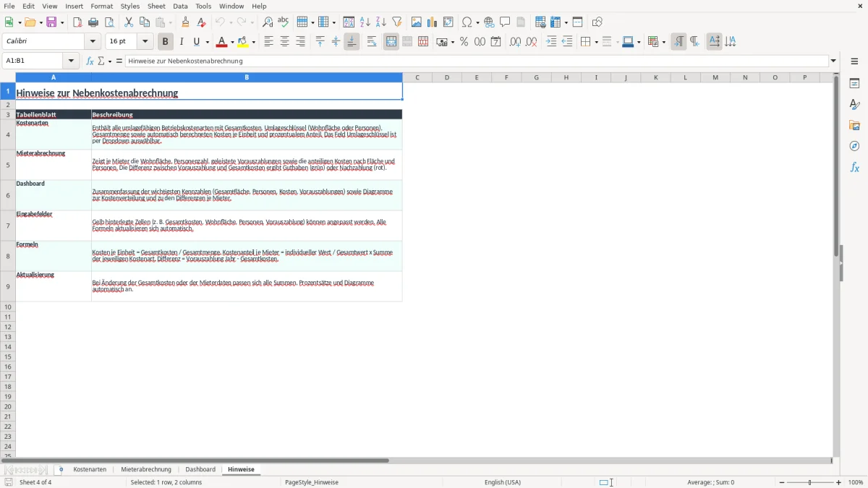This screenshot has height=488, width=868.
Task: Toggle the AutoFilter funnel icon
Action: tap(397, 22)
